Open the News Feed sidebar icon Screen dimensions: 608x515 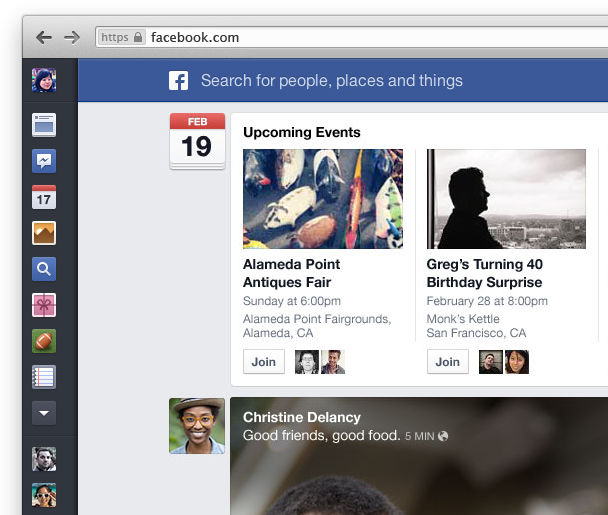(44, 125)
